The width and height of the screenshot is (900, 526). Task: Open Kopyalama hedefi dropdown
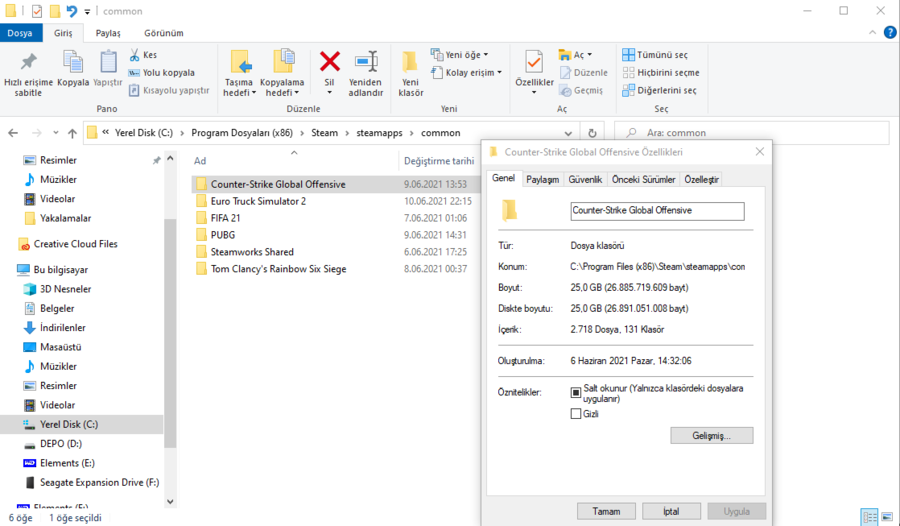coord(282,74)
